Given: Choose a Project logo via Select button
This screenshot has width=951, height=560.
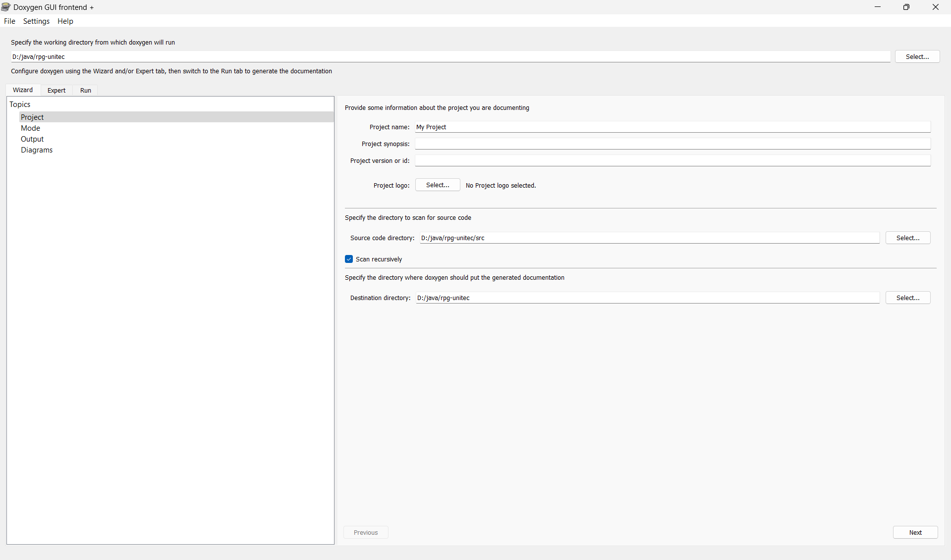Looking at the screenshot, I should pyautogui.click(x=438, y=185).
